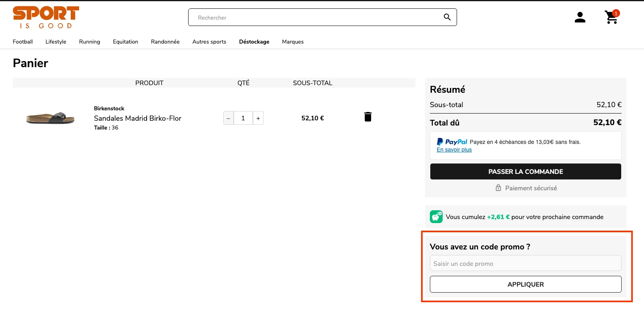Click PASSER LA COMMANDE button
644x317 pixels.
tap(526, 171)
